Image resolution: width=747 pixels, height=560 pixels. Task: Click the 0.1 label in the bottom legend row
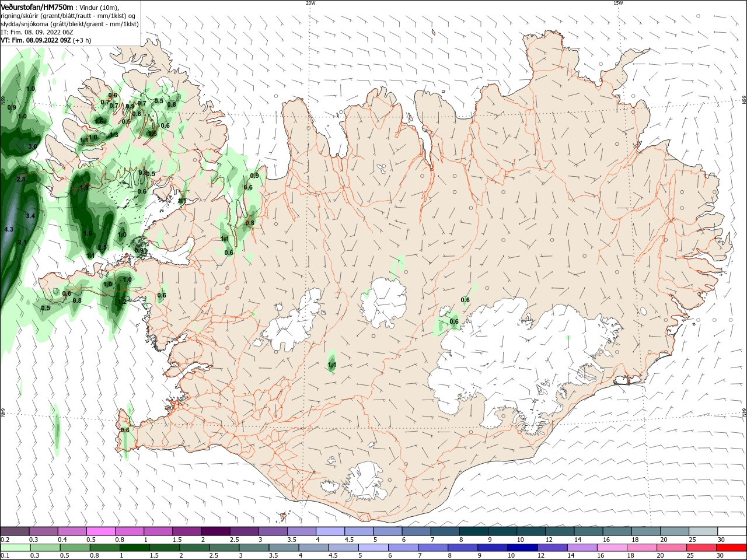(5, 555)
